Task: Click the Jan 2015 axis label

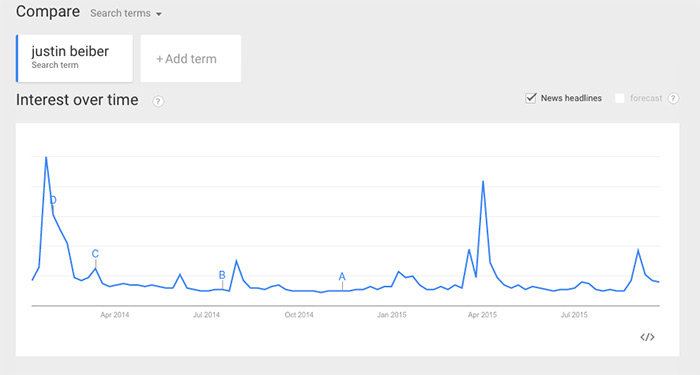Action: pyautogui.click(x=392, y=315)
